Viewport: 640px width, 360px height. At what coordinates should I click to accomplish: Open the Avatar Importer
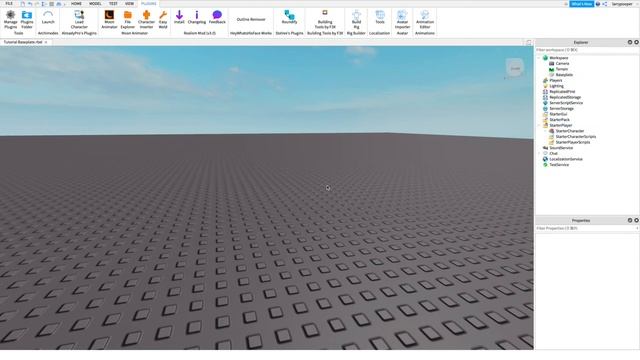click(402, 19)
